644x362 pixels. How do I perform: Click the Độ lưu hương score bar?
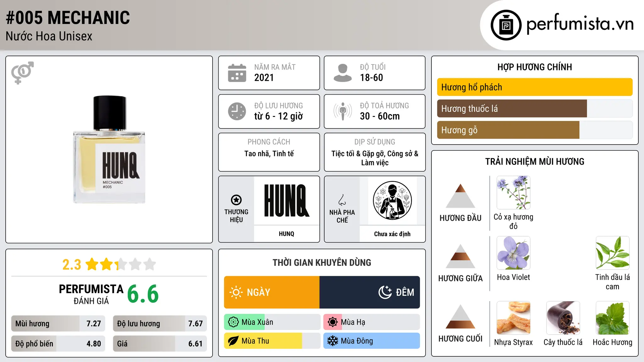(160, 323)
